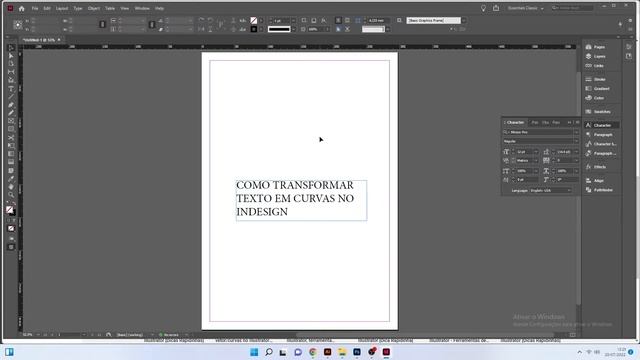
Task: Open the Language dropdown
Action: coord(550,191)
